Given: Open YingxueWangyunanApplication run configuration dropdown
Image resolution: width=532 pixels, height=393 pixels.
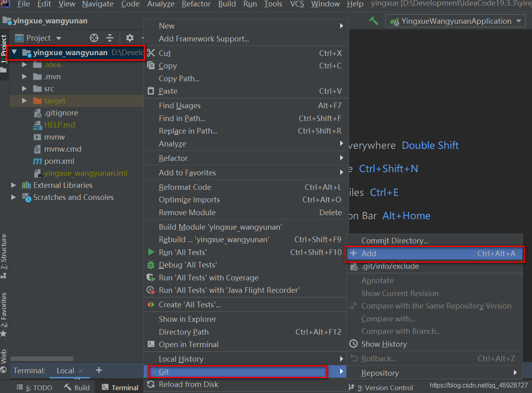Looking at the screenshot, I should click(x=456, y=21).
